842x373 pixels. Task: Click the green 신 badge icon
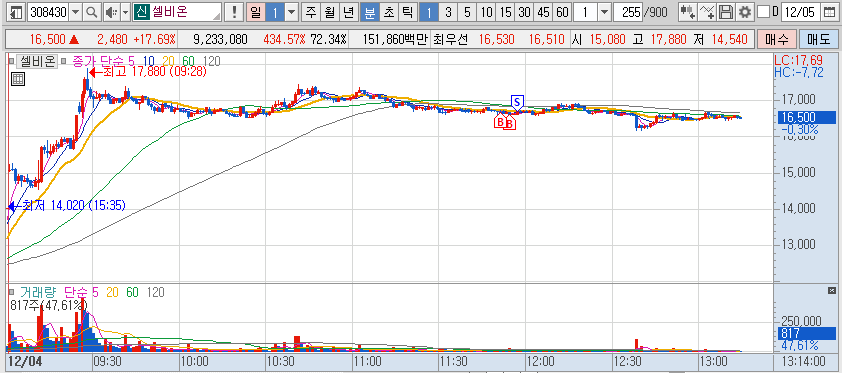[141, 12]
